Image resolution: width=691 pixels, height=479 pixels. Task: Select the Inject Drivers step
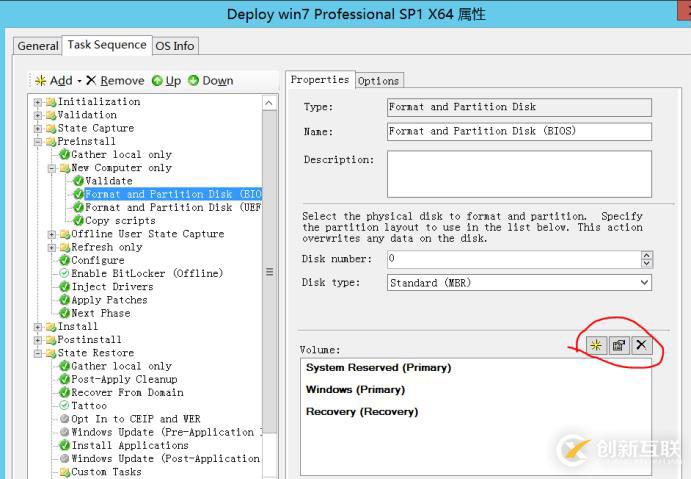coord(112,287)
